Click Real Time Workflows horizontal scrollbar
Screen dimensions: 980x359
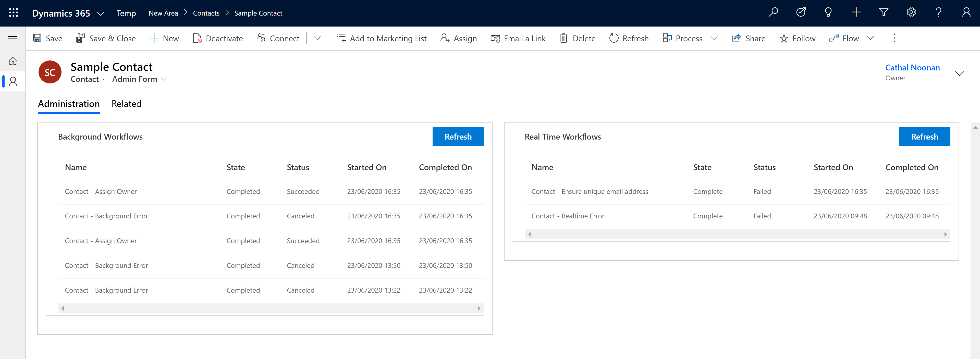(737, 234)
